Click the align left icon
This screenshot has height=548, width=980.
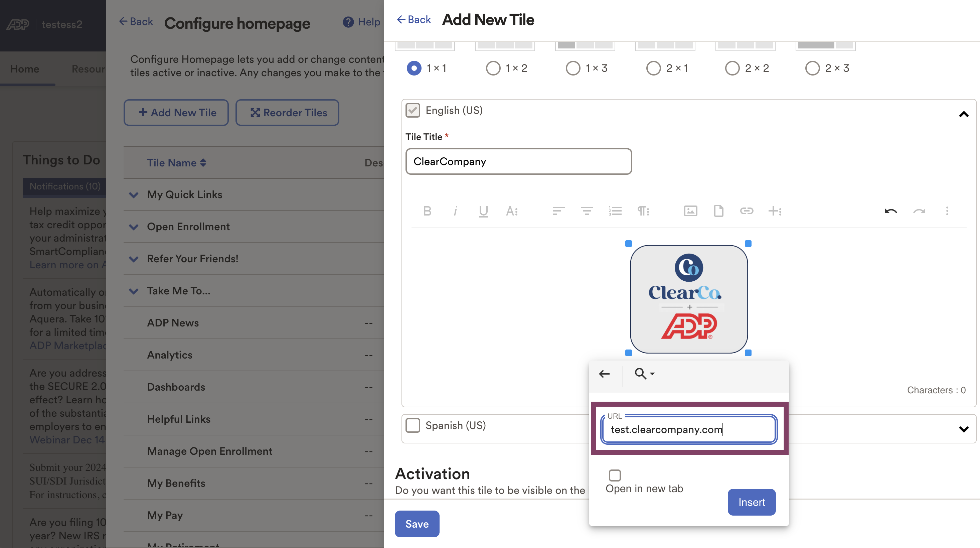click(x=558, y=211)
